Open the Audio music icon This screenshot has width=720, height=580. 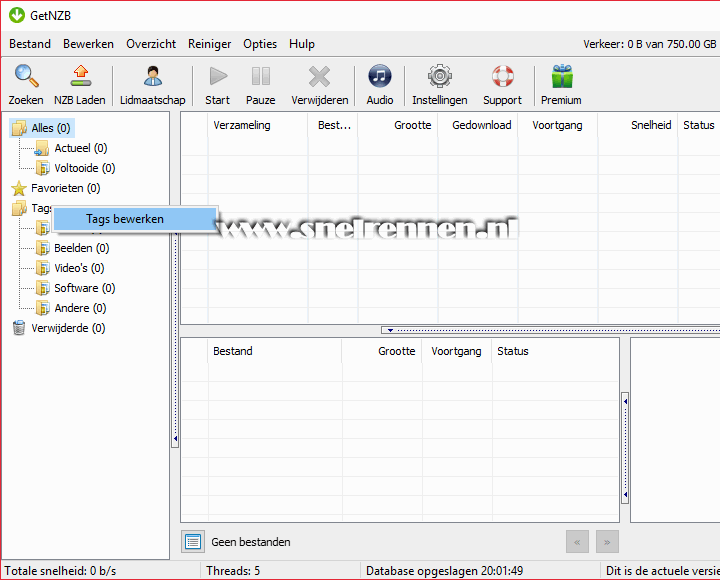click(380, 76)
